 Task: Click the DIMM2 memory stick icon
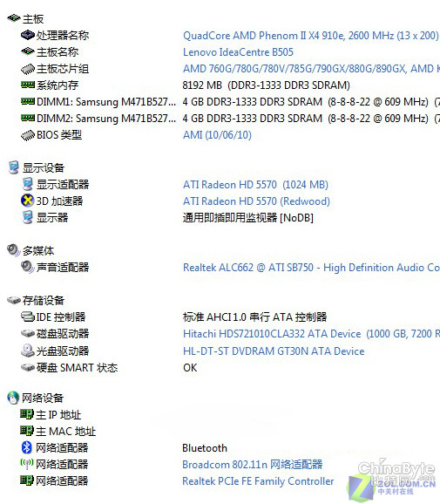pyautogui.click(x=28, y=118)
